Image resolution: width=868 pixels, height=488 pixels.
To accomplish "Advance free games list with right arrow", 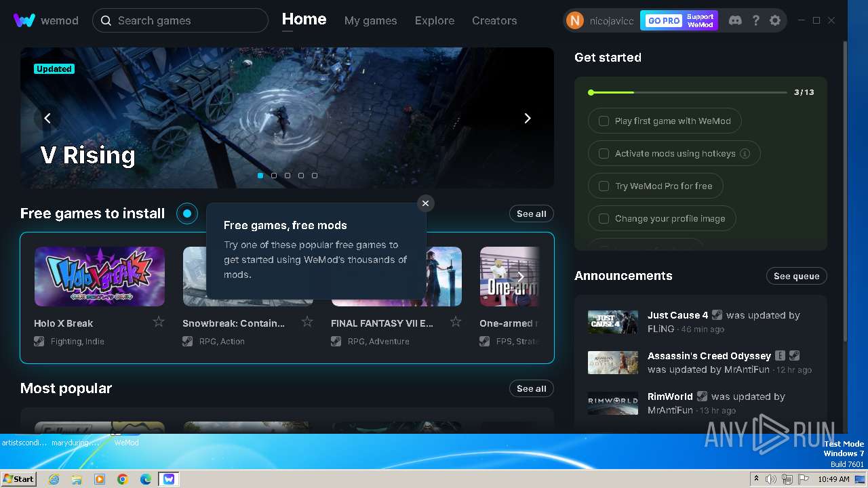I will pyautogui.click(x=521, y=277).
